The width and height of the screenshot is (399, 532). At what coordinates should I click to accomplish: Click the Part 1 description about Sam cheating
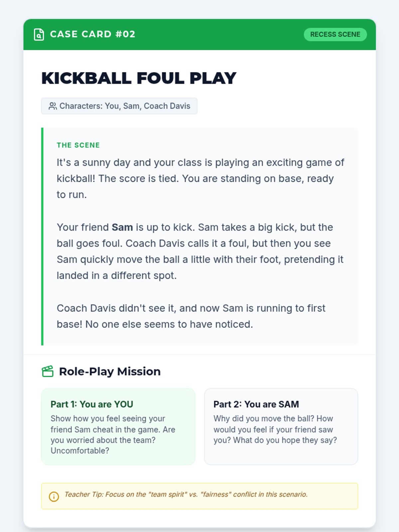click(x=113, y=435)
